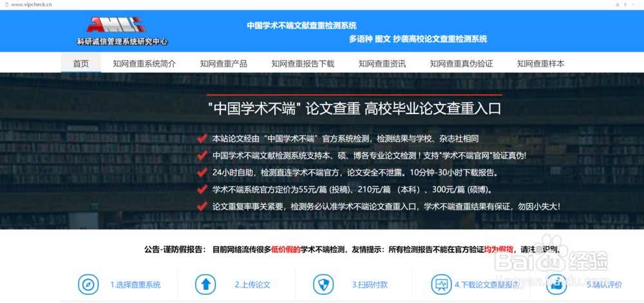Click the 3.扫码付款 link

click(370, 284)
